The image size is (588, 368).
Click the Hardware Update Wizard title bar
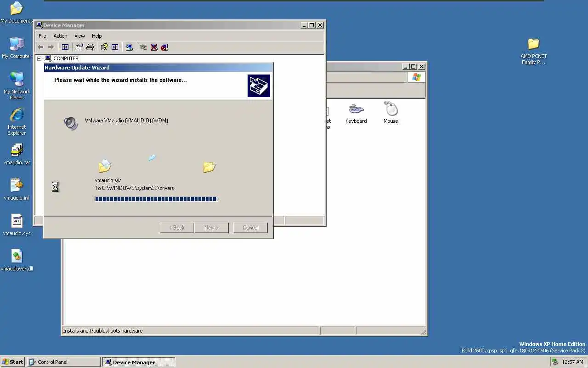[158, 68]
